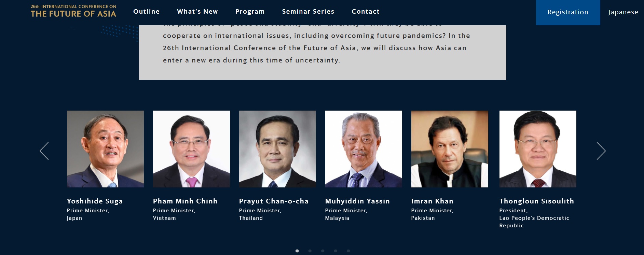This screenshot has width=644, height=255.
Task: Select the first carousel pagination dot
Action: tap(297, 251)
